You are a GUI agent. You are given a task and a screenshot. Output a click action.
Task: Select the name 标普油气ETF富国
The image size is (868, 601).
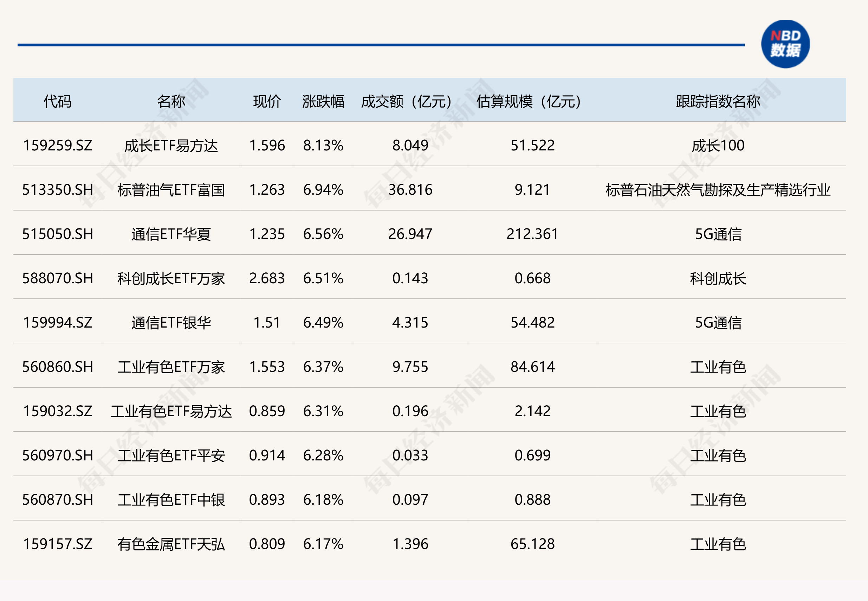tap(171, 190)
